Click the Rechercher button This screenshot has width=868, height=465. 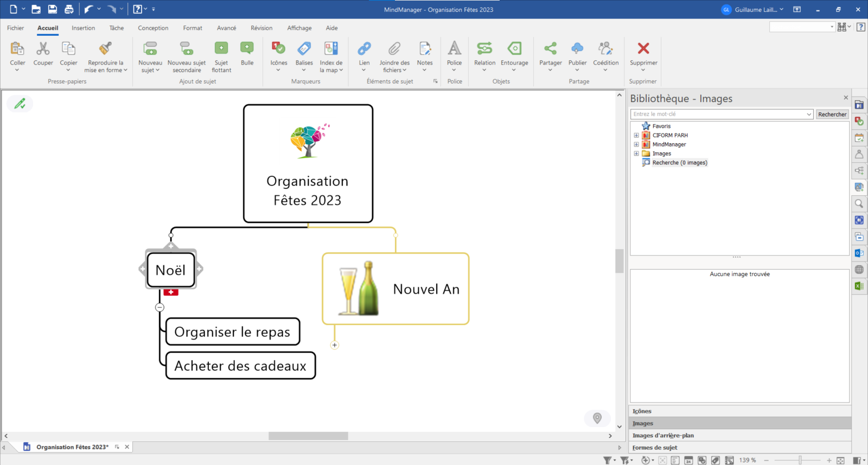tap(832, 114)
